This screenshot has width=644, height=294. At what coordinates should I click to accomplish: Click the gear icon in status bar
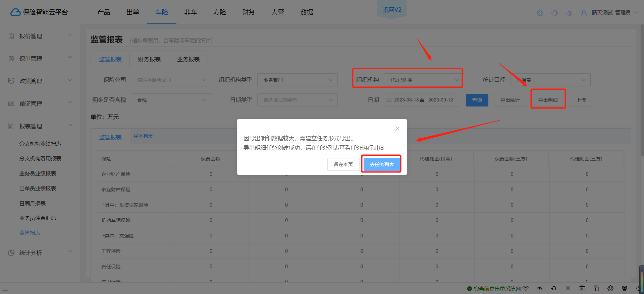610,288
